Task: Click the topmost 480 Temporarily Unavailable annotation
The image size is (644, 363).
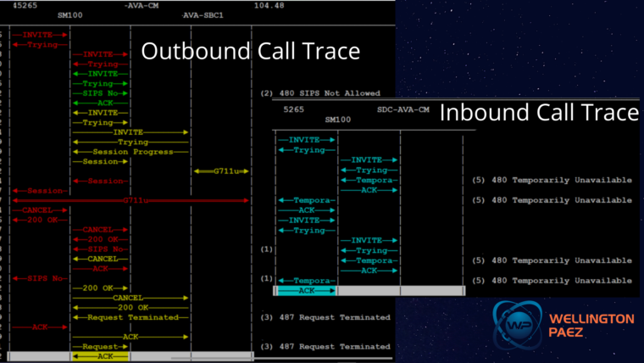Action: pos(552,180)
